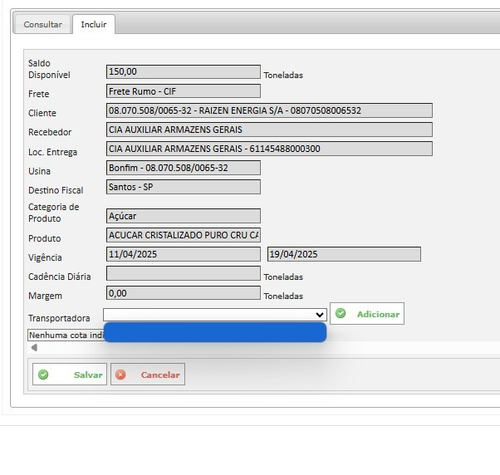The height and width of the screenshot is (475, 500).
Task: Click the Toneladas text beside Saldo Disponível
Action: tap(283, 75)
